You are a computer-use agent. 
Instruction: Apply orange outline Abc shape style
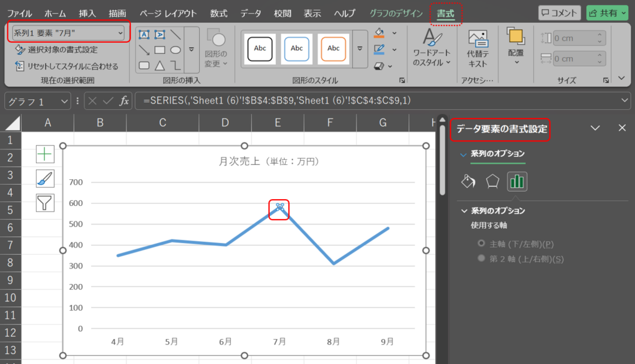click(x=333, y=48)
